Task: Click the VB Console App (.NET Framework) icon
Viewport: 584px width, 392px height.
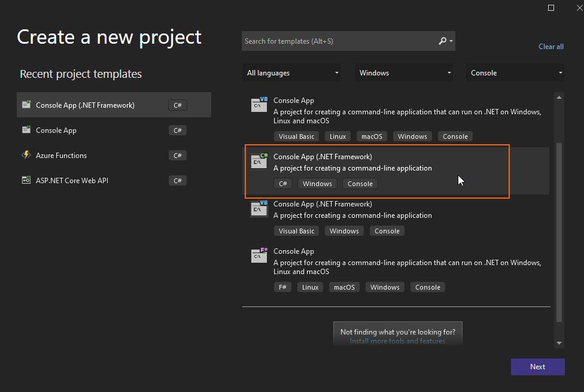Action: [259, 208]
